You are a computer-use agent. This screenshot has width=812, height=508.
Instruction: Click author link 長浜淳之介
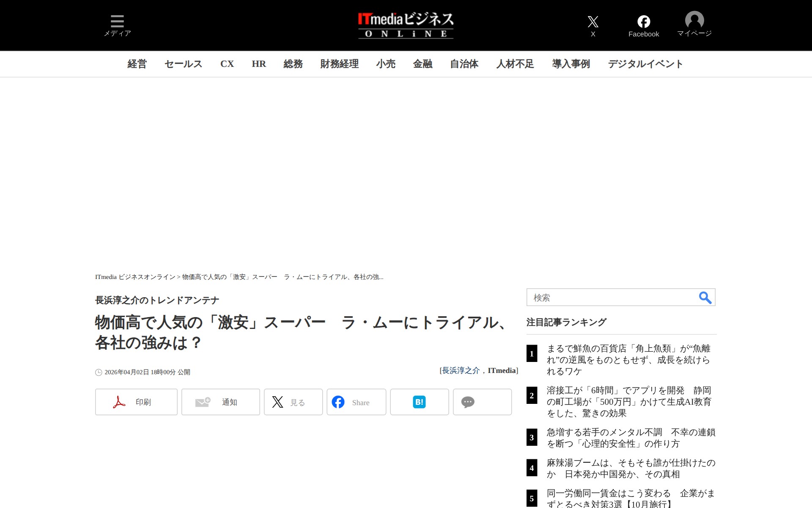[x=461, y=370]
